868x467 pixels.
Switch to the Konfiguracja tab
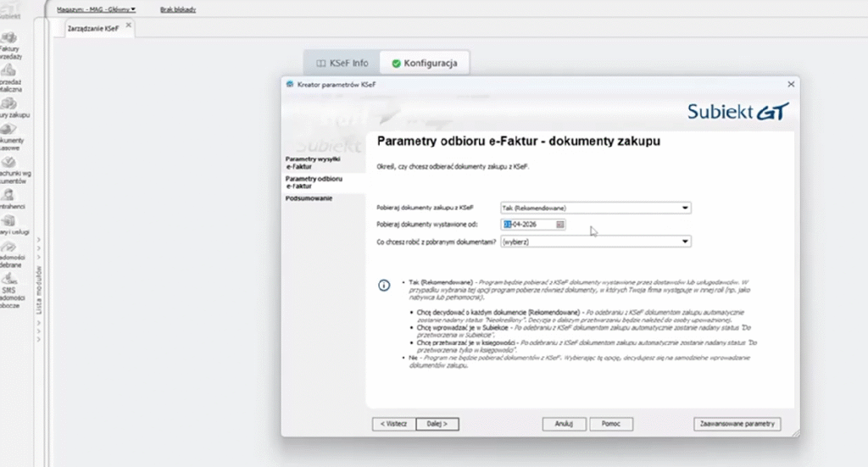pyautogui.click(x=424, y=63)
